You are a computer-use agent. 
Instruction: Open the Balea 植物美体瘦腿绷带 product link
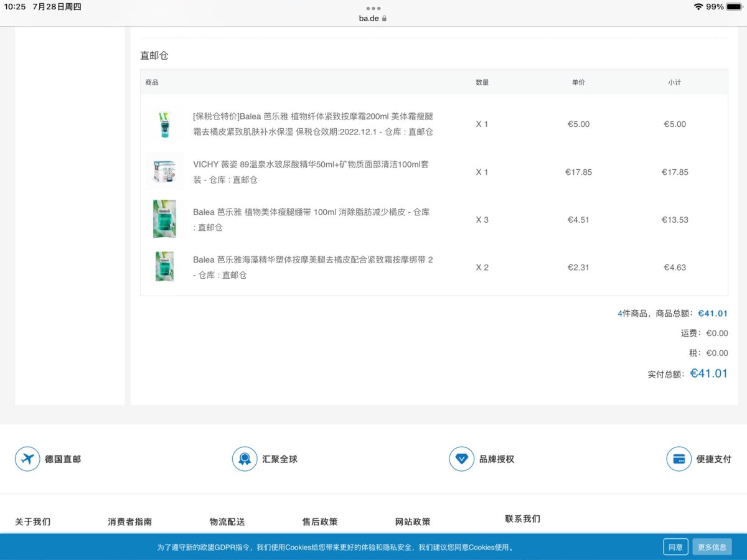[x=311, y=220]
